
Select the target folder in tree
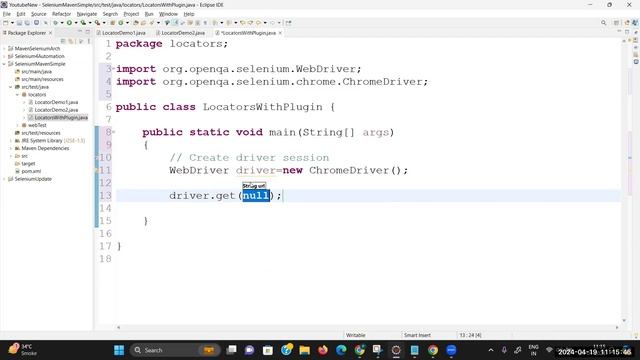(x=28, y=164)
